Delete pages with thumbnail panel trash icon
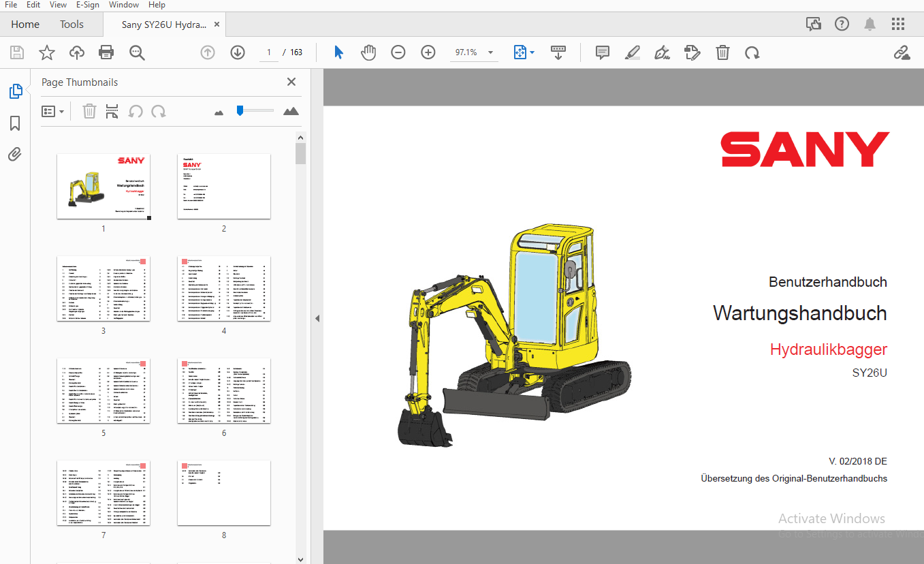924x564 pixels. [x=89, y=111]
